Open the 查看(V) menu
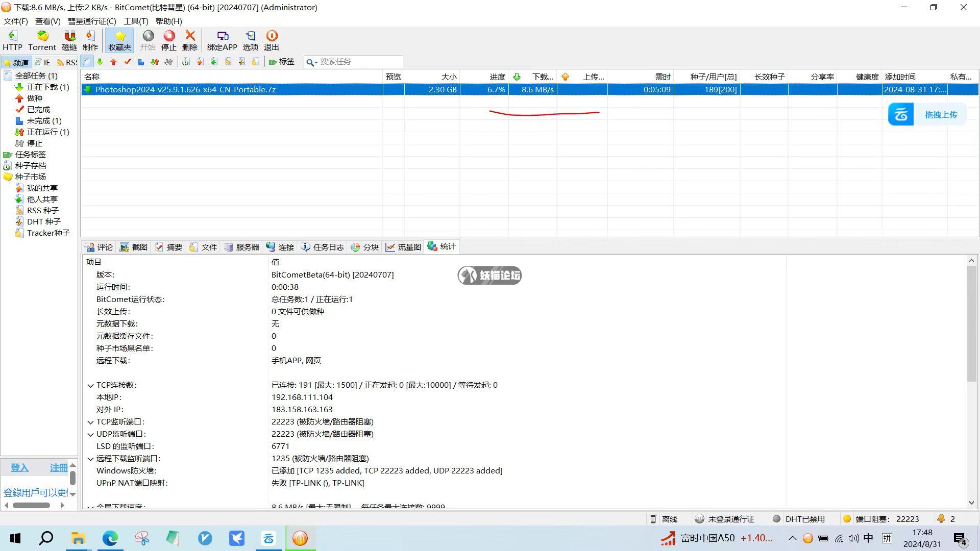980x551 pixels. coord(47,21)
